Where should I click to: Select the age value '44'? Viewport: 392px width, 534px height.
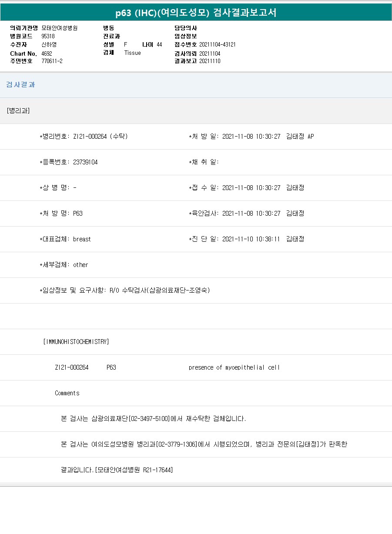click(159, 44)
